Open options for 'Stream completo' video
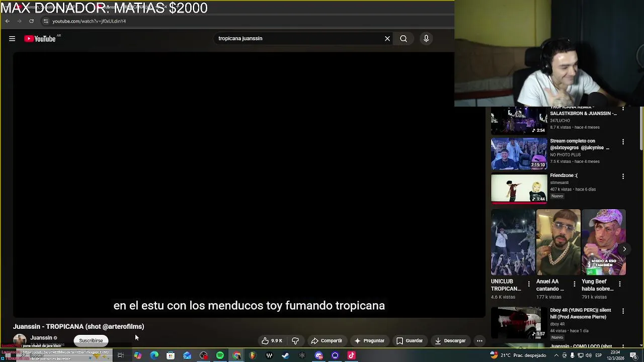Image resolution: width=644 pixels, height=362 pixels. click(623, 142)
